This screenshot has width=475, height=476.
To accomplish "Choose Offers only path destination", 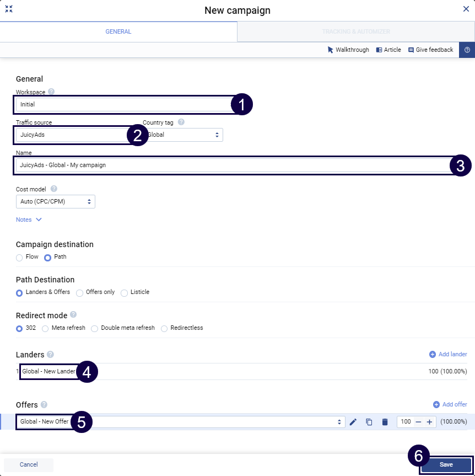I will (80, 292).
